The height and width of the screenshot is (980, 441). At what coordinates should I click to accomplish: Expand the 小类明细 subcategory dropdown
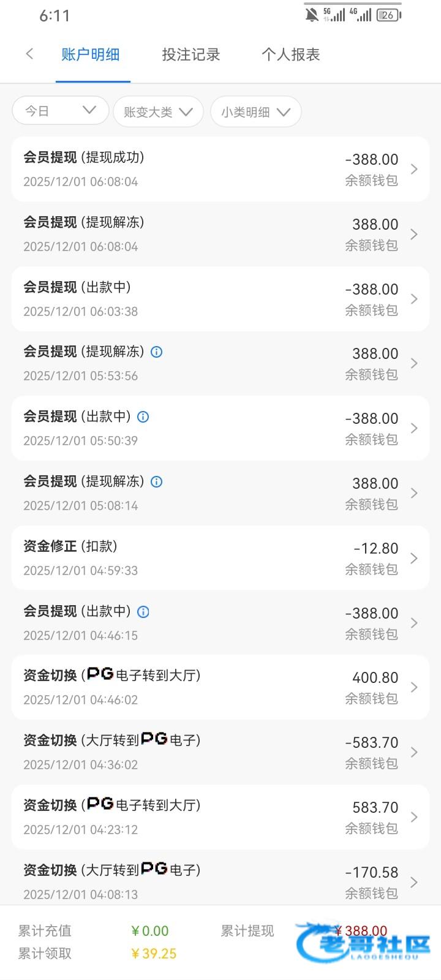pyautogui.click(x=255, y=112)
